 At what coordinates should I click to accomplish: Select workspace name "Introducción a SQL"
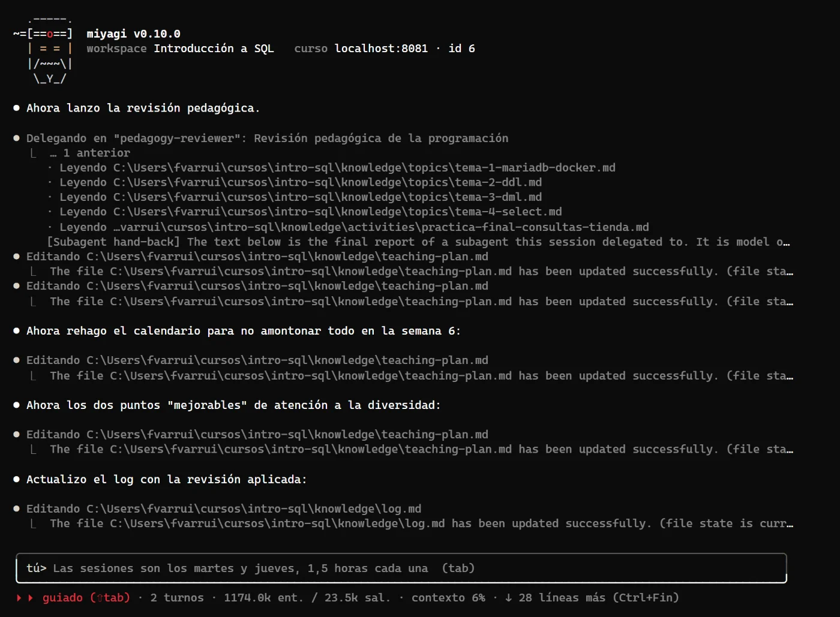click(214, 49)
